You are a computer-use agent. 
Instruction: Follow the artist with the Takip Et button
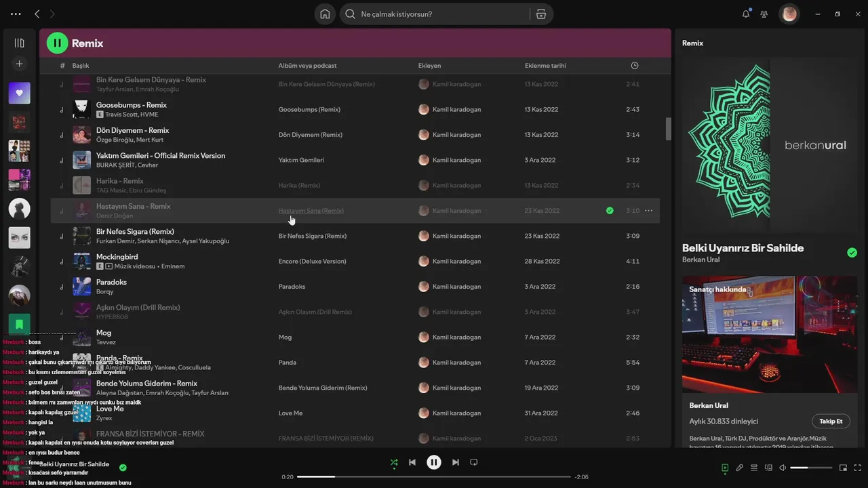pyautogui.click(x=831, y=421)
